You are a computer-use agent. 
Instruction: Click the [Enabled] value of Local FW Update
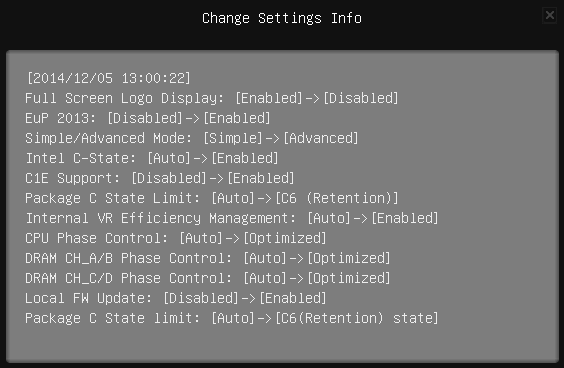point(293,298)
